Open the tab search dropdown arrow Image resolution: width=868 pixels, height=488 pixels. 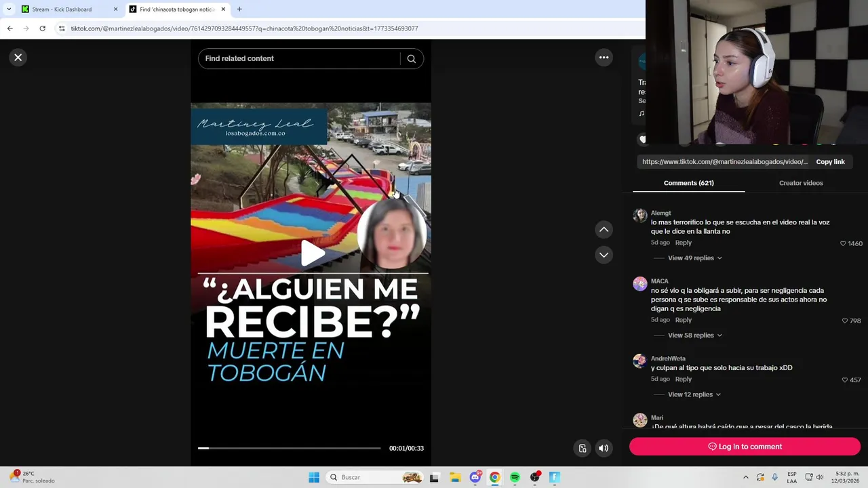coord(9,9)
